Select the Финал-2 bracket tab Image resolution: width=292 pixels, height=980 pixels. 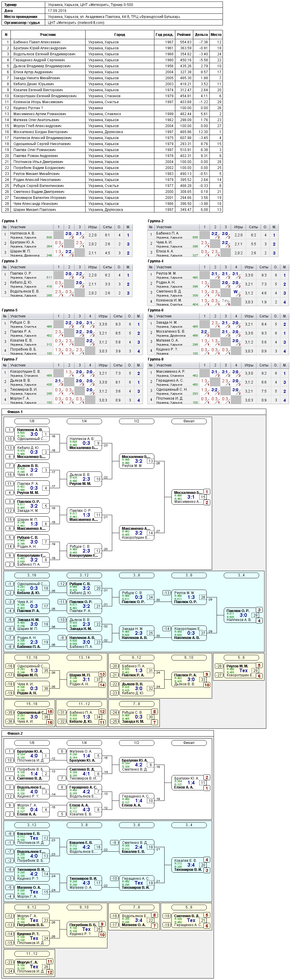[15, 733]
